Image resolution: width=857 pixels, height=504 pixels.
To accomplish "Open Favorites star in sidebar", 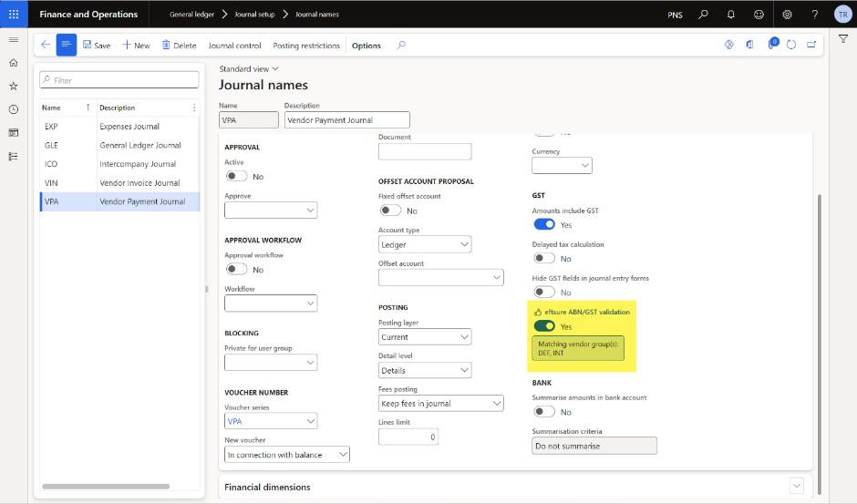I will (14, 86).
